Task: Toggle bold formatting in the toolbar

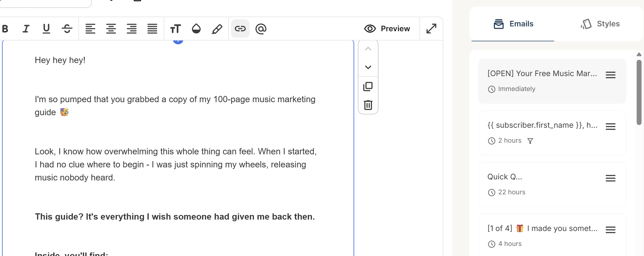Action: click(x=5, y=29)
